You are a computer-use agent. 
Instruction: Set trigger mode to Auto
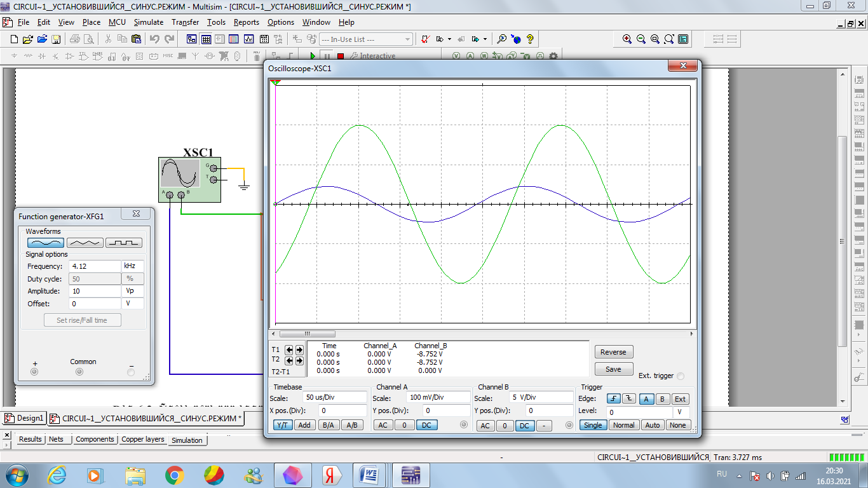pos(653,425)
